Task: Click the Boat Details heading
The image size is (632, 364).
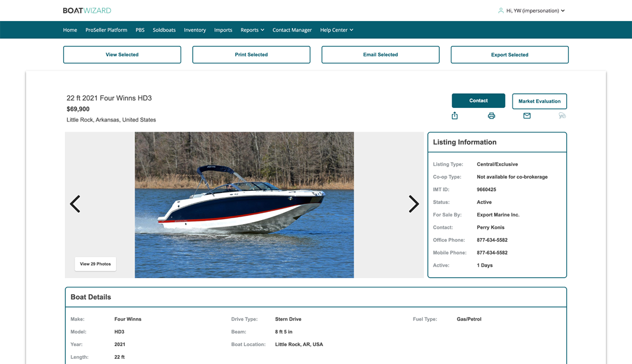Action: [91, 297]
